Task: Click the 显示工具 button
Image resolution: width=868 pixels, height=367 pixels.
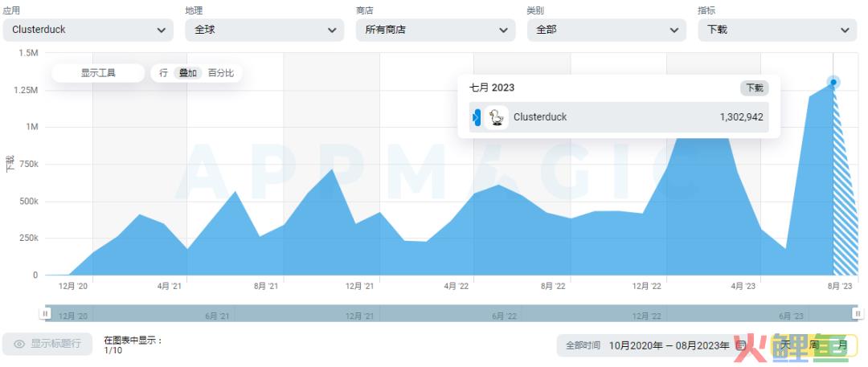Action: [98, 73]
